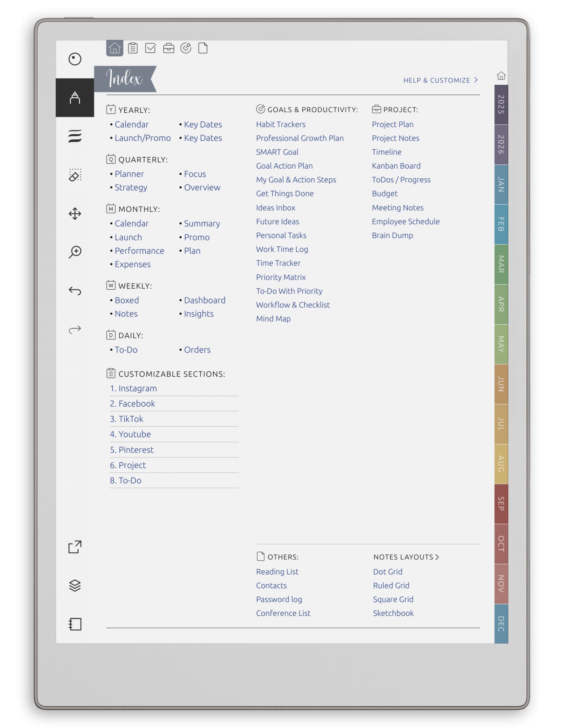Go to SMART Goal page
Viewport: 564px width, 728px height.
tap(277, 152)
